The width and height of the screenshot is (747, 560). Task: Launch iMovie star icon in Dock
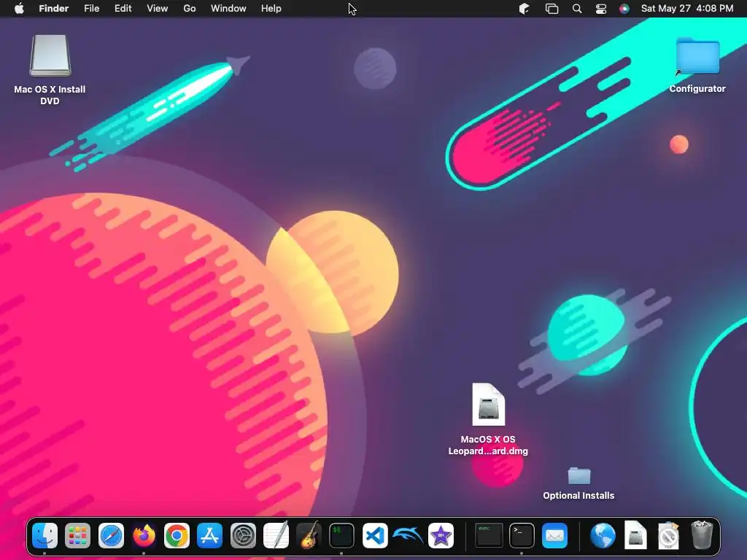point(441,536)
